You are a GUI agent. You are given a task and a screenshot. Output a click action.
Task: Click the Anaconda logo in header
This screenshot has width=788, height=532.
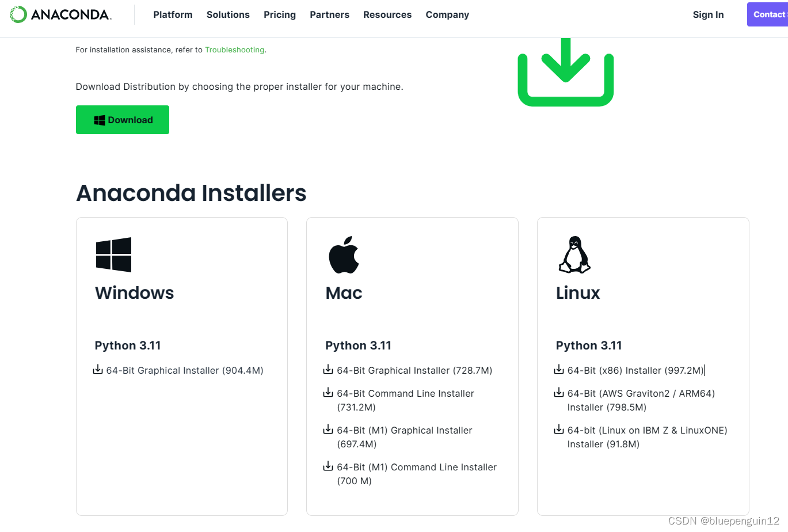point(60,14)
